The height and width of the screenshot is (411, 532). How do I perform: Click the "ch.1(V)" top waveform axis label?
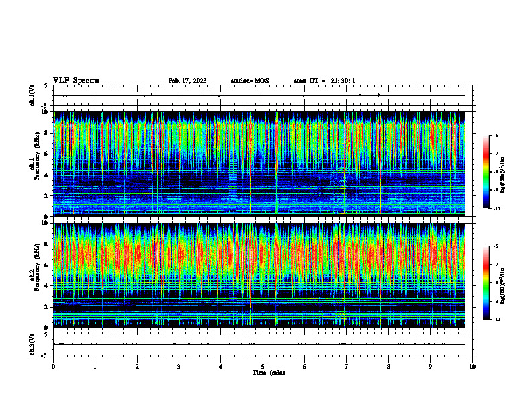coord(32,95)
